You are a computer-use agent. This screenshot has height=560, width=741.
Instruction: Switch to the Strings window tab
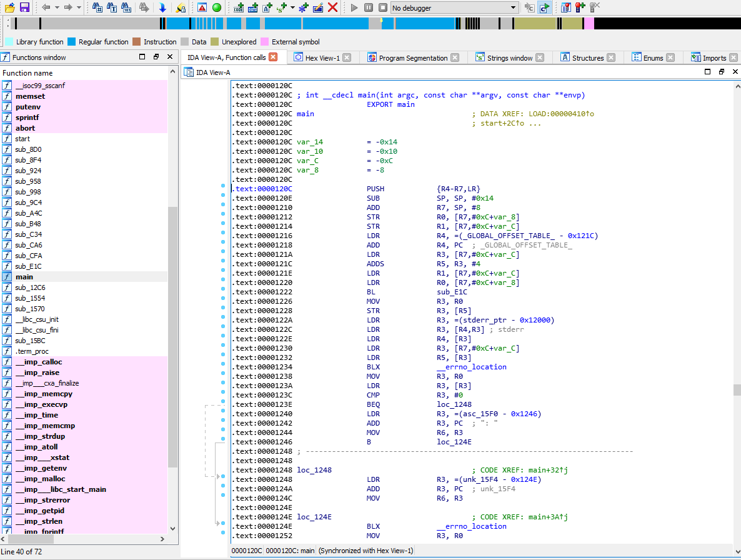(x=509, y=57)
